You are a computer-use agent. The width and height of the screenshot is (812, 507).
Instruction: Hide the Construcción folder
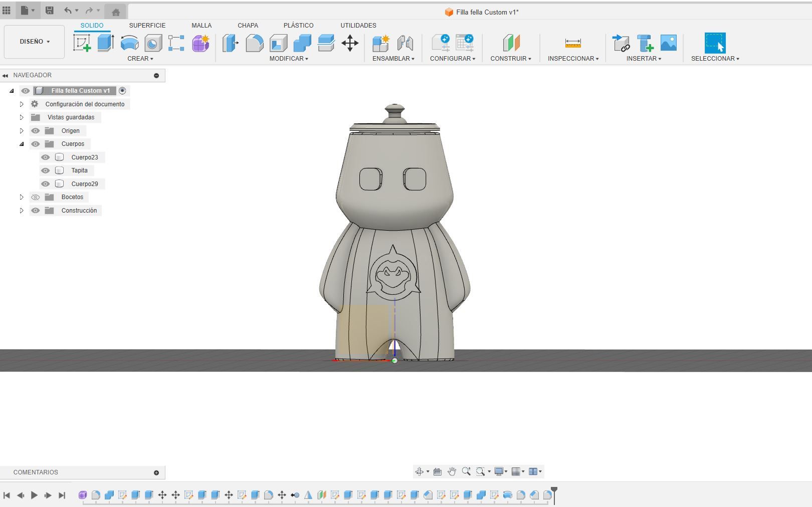click(35, 211)
